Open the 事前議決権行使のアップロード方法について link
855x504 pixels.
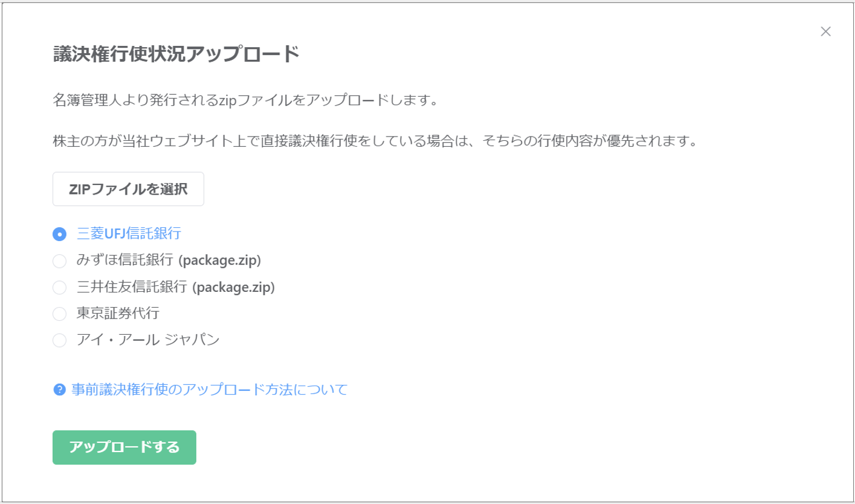209,389
